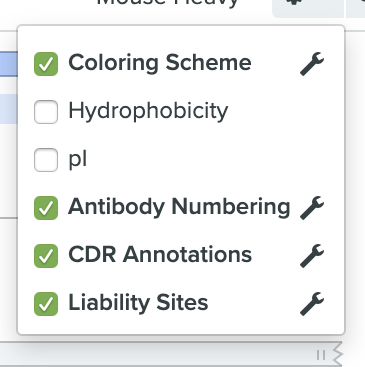This screenshot has width=365, height=367.
Task: Disable the Antibody Numbering checkbox
Action: pyautogui.click(x=46, y=208)
